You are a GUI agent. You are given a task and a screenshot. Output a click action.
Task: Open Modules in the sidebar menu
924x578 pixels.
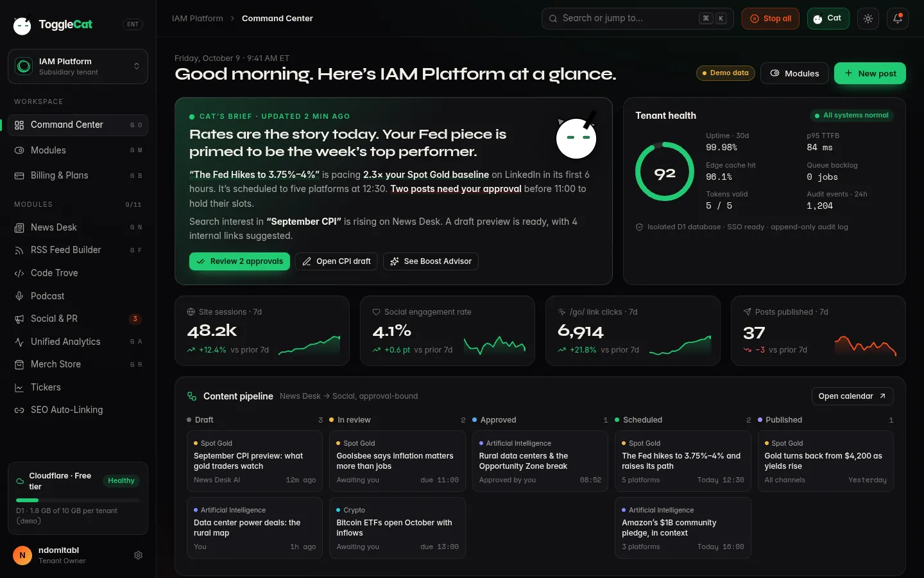point(78,150)
